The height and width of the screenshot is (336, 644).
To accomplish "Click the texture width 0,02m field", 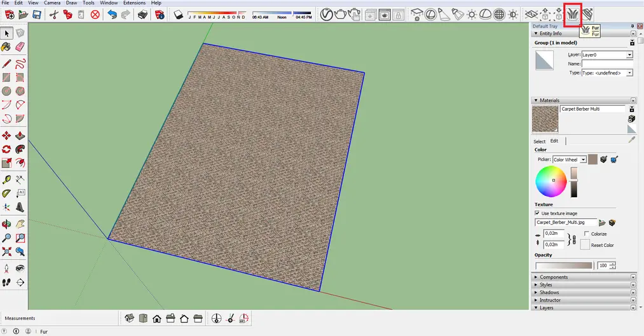I will point(554,233).
